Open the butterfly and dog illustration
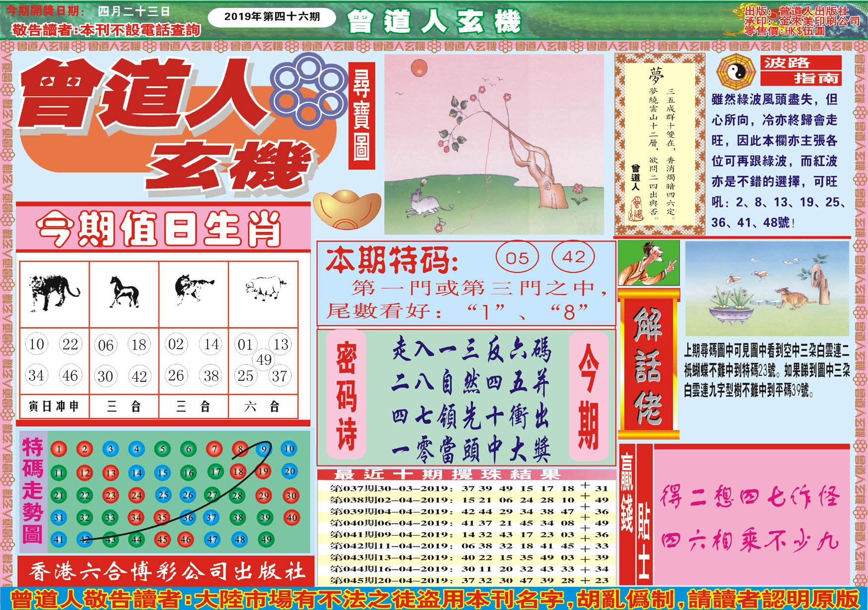The width and height of the screenshot is (868, 610). click(767, 288)
